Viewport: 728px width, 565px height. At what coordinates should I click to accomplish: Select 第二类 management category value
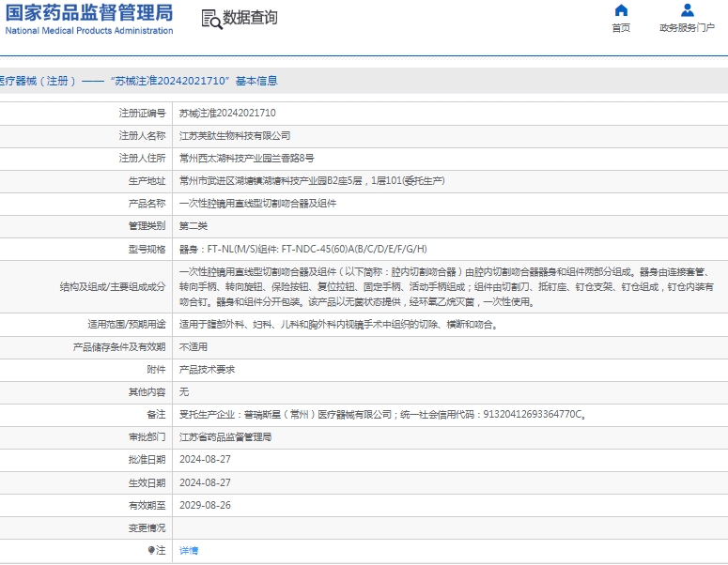click(x=194, y=226)
